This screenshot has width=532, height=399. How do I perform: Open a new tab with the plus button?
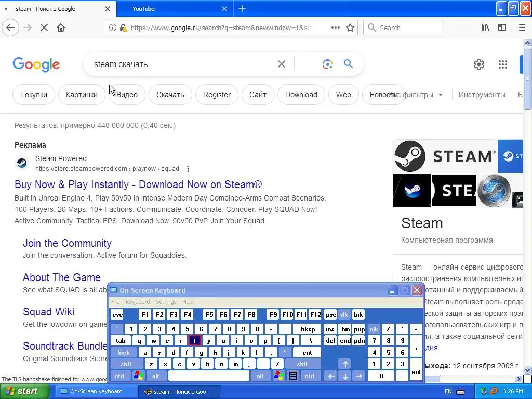(x=242, y=8)
